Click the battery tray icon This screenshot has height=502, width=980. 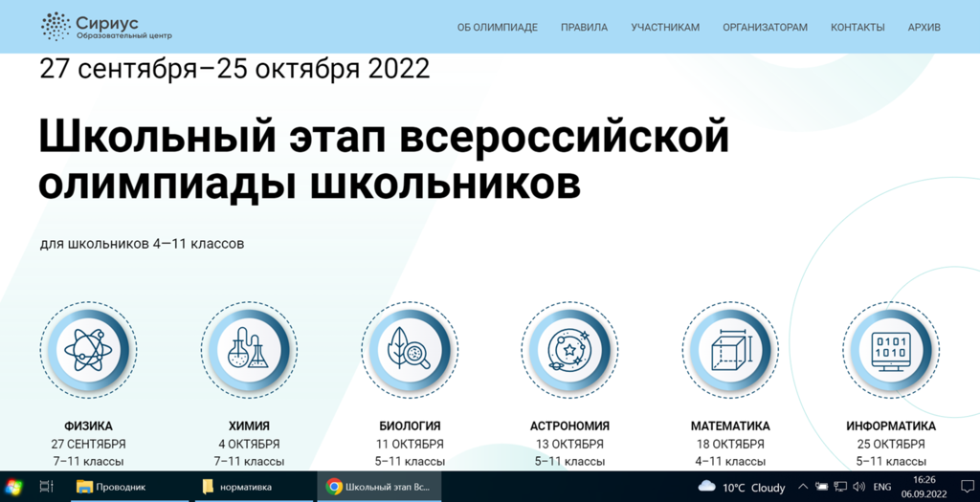(821, 487)
